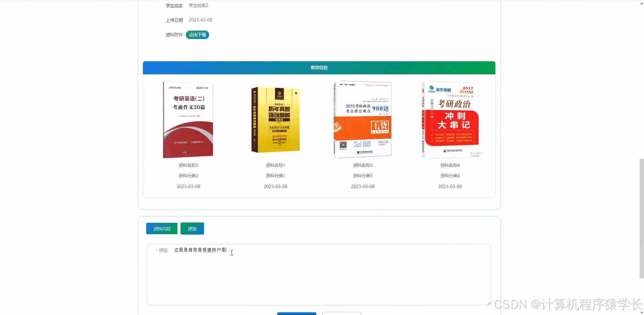Click the blue submit button below the comment
This screenshot has height=315, width=644.
[297, 314]
